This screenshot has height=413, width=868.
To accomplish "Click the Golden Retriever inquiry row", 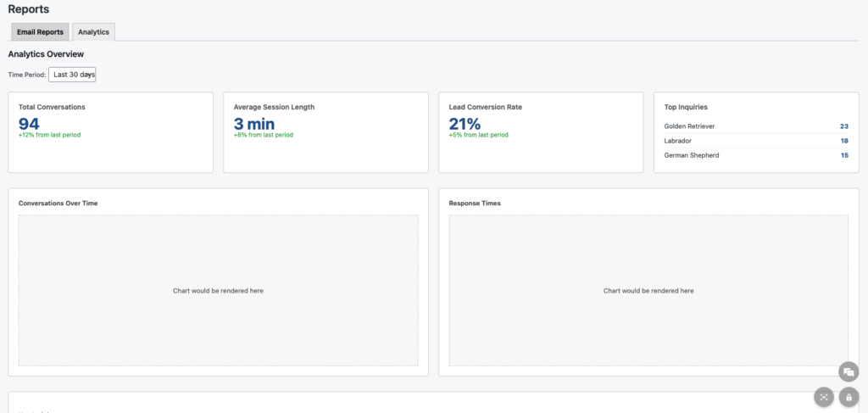I will pyautogui.click(x=756, y=126).
